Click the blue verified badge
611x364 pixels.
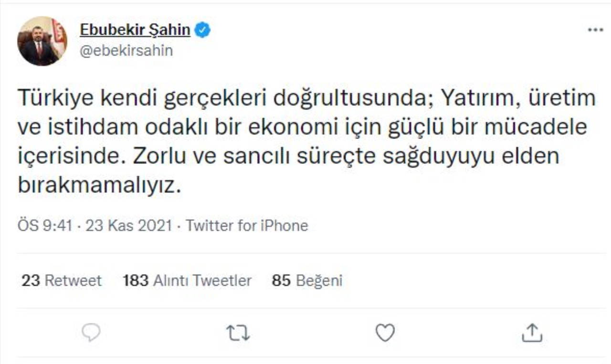coord(204,31)
